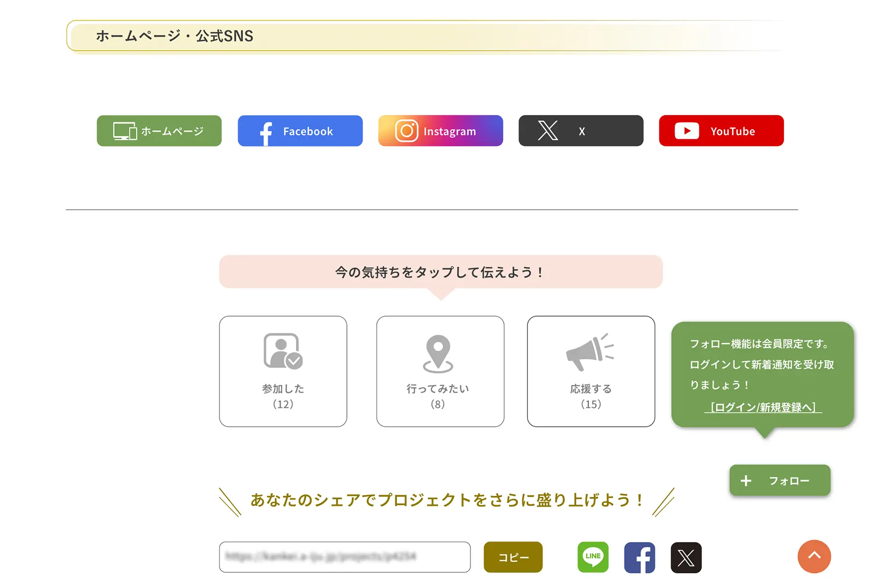Tap the 応援する megaphone card
This screenshot has height=588, width=882.
click(591, 371)
